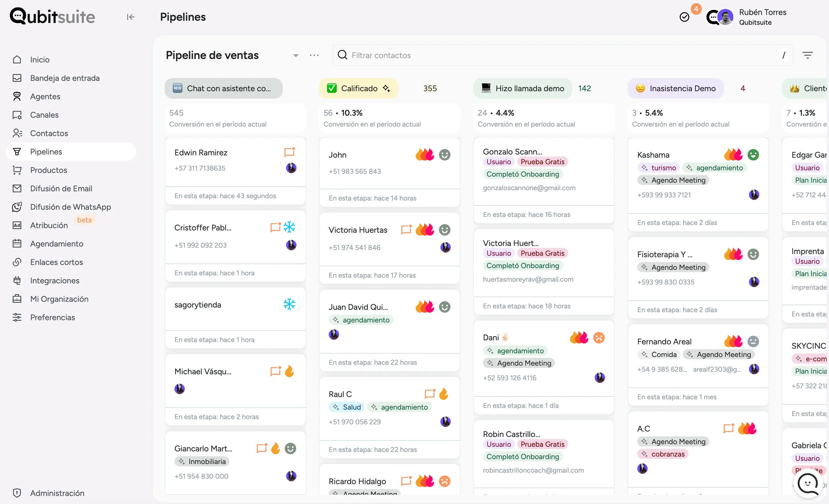Screen dimensions: 829x504
Task: Select the Chat con asistente stage header
Action: point(223,88)
